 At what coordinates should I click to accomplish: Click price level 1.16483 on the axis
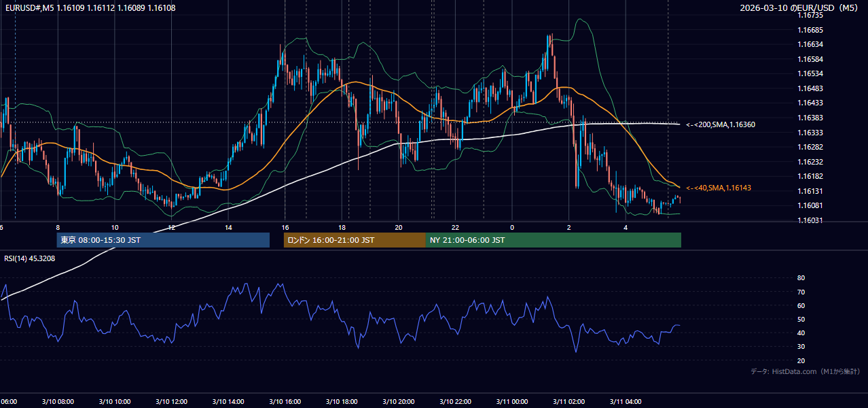coord(810,88)
